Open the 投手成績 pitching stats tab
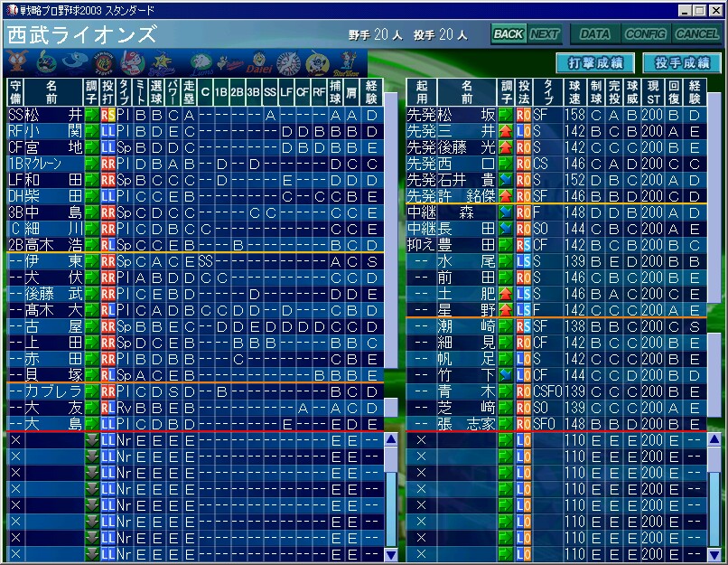Image resolution: width=728 pixels, height=565 pixels. [680, 63]
